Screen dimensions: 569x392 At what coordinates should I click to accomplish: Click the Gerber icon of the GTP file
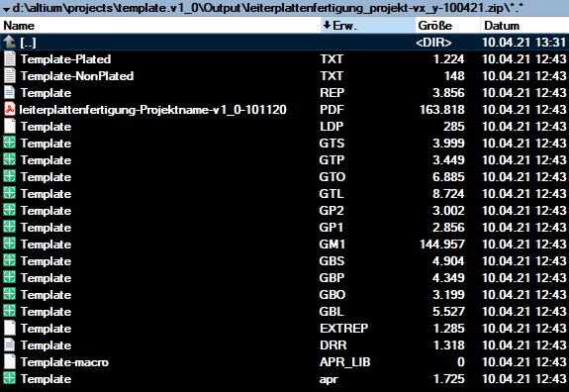click(10, 159)
